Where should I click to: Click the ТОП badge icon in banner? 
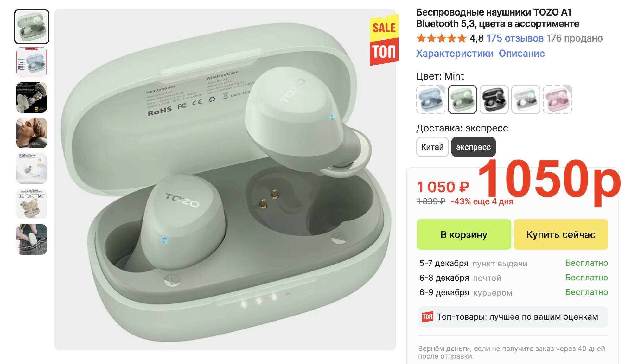coord(427,316)
